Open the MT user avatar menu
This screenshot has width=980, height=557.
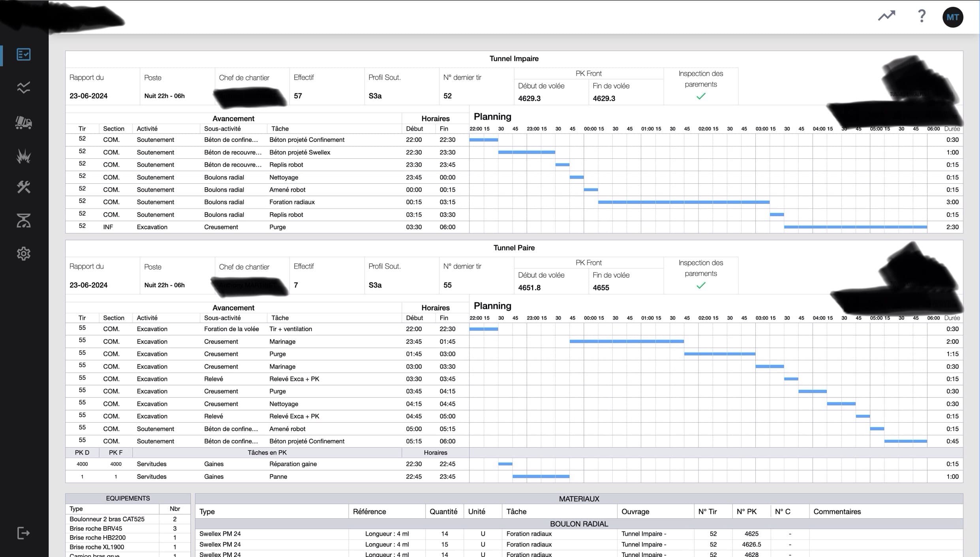tap(952, 17)
